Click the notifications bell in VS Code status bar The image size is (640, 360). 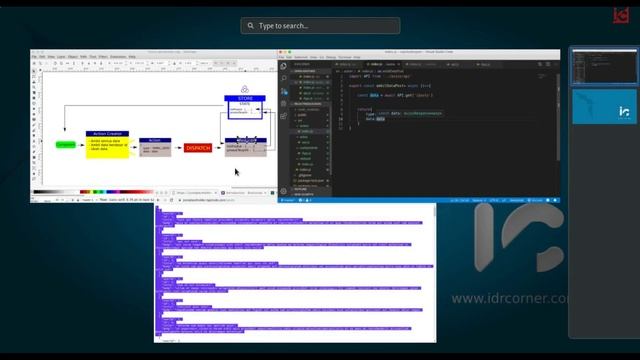[555, 200]
